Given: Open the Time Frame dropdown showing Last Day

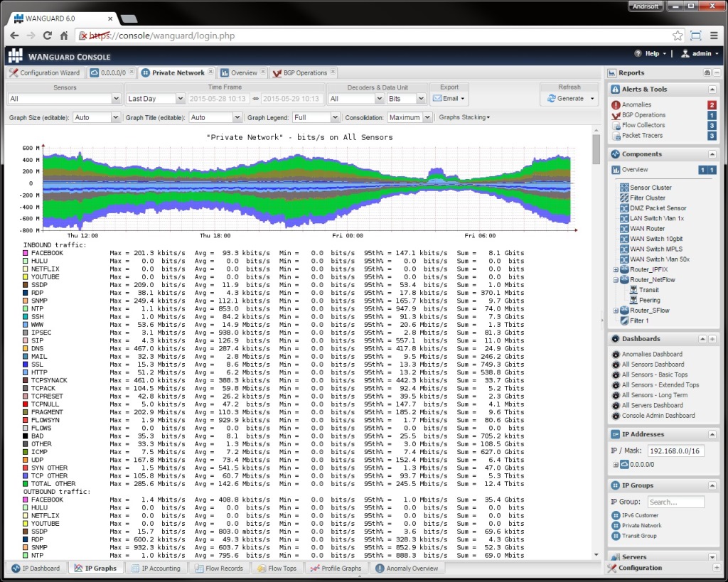Looking at the screenshot, I should [x=155, y=98].
